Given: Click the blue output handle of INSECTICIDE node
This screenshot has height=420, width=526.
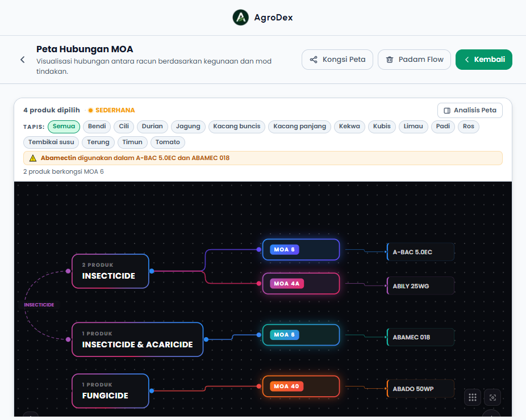Looking at the screenshot, I should click(x=152, y=271).
